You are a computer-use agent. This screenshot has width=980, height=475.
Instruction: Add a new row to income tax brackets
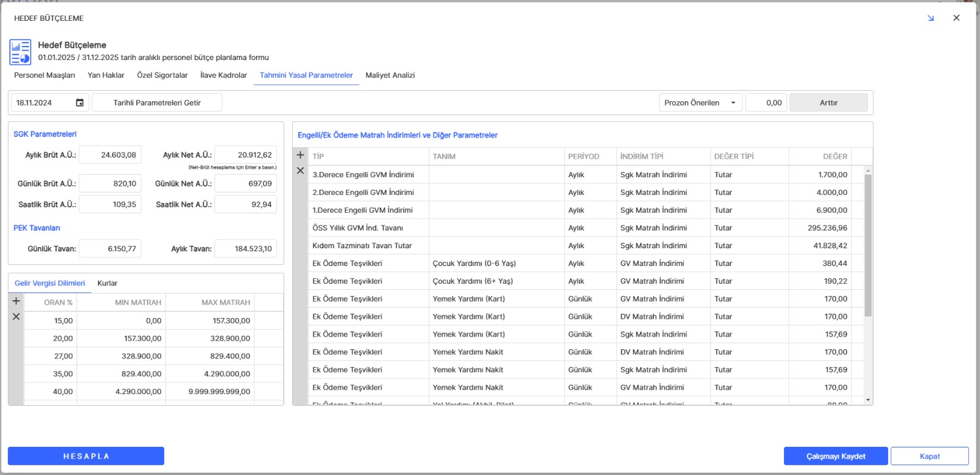click(16, 301)
